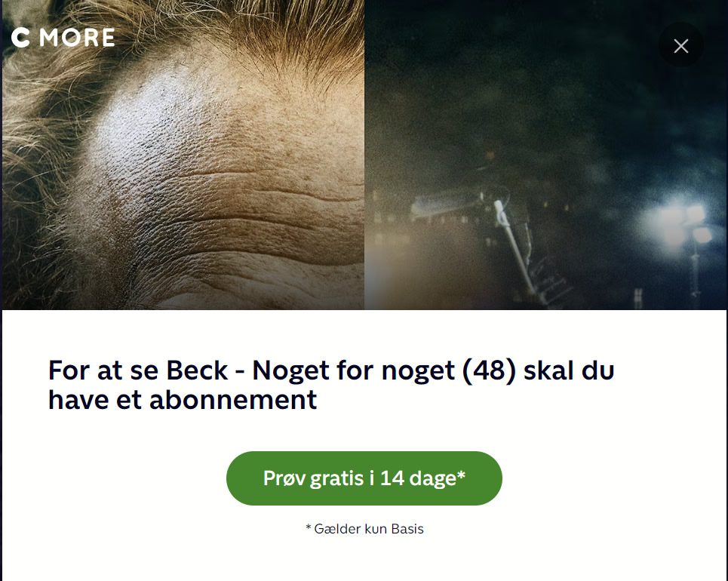This screenshot has width=728, height=581.
Task: Click 'skal du' text in the heading
Action: tap(570, 370)
